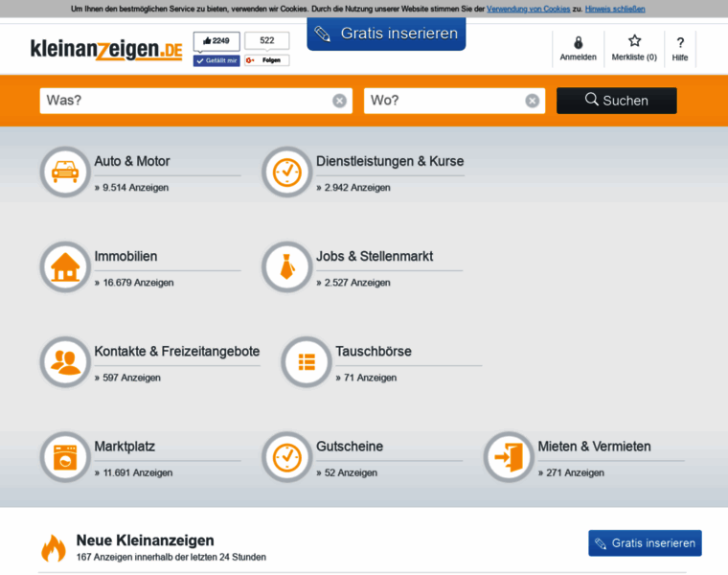Viewport: 728px width, 575px height.
Task: Open Dienstleistungen & Kurse clock icon
Action: 287,172
